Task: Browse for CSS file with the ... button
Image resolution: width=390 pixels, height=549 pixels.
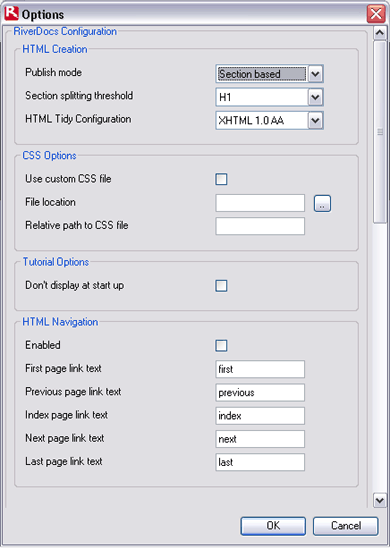Action: pyautogui.click(x=322, y=203)
